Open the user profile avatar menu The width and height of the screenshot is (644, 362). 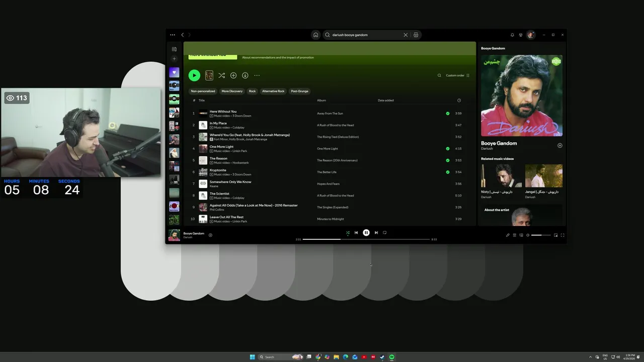point(530,35)
